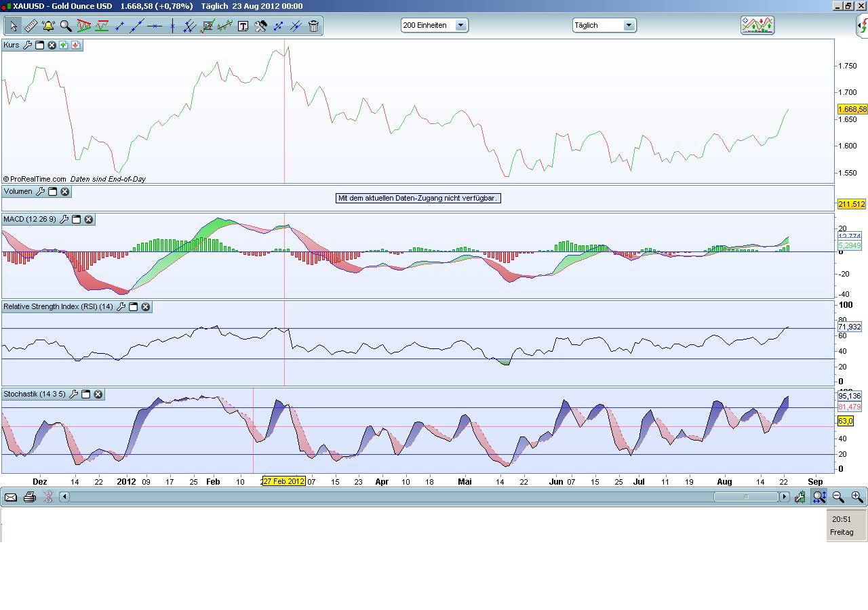The width and height of the screenshot is (868, 610).
Task: Pick the text annotation tool
Action: click(243, 26)
